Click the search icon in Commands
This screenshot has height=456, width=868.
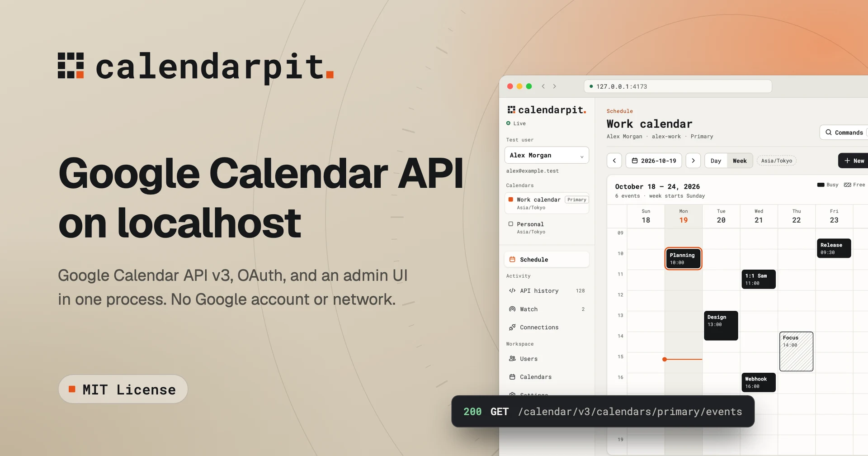point(829,133)
